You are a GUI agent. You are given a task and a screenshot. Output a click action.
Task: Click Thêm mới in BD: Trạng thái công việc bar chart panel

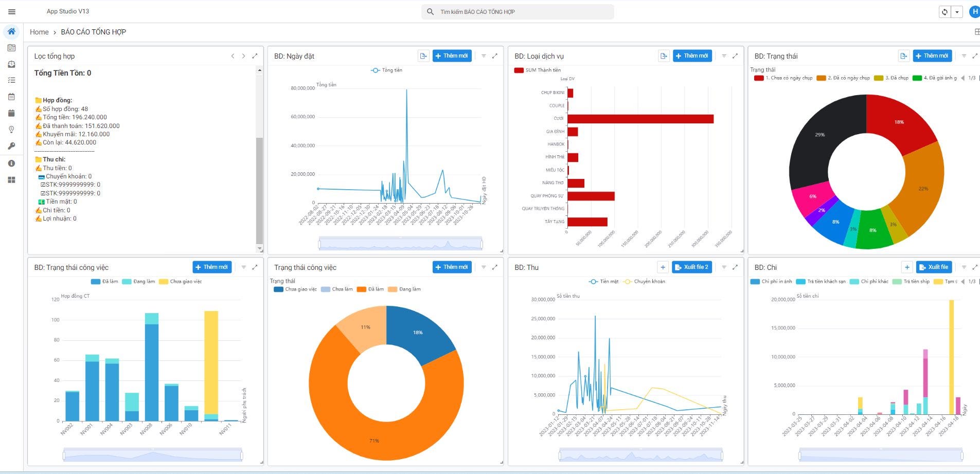click(x=212, y=267)
